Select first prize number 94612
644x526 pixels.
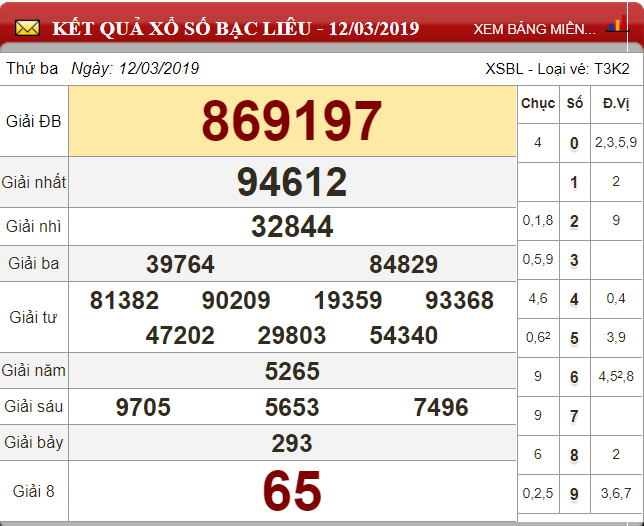tap(292, 181)
